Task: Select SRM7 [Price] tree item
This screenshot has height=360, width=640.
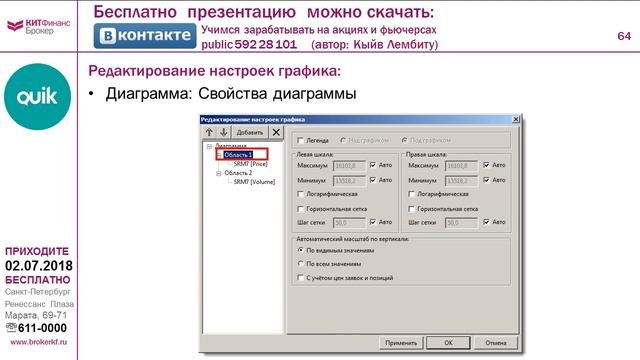Action: tap(250, 164)
